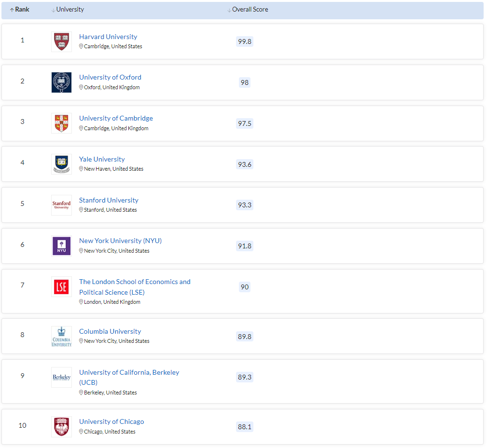Select rank number 3 beside Cambridge
The height and width of the screenshot is (448, 487).
tap(22, 122)
